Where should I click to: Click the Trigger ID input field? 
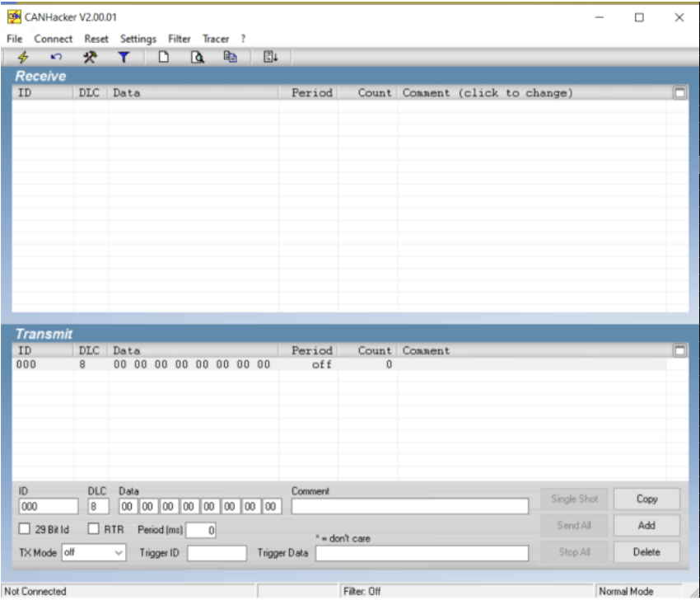(217, 553)
